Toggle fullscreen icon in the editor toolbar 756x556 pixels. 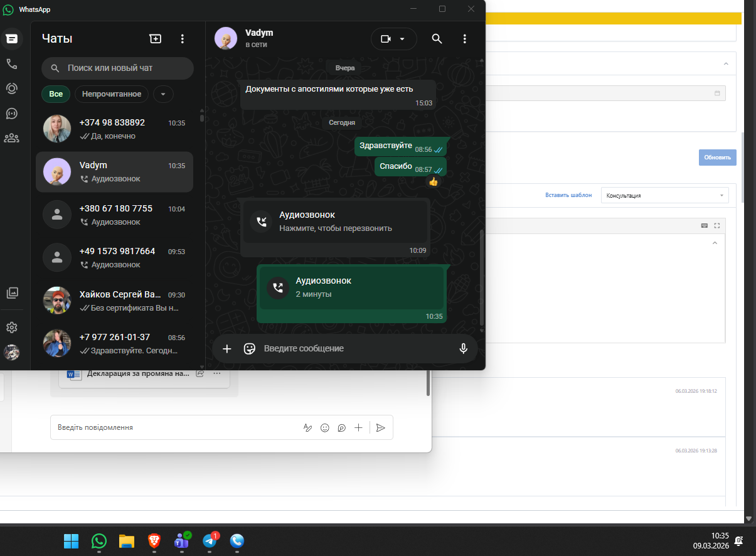click(717, 225)
